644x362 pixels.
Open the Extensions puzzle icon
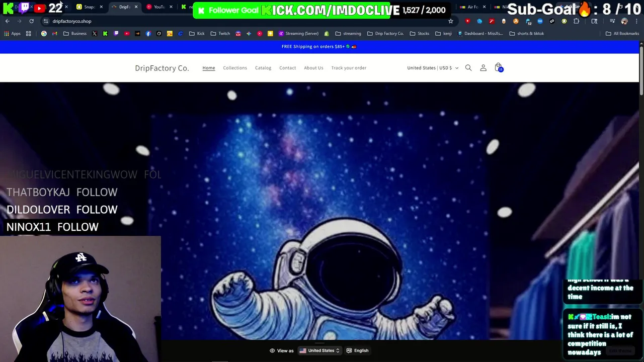577,21
